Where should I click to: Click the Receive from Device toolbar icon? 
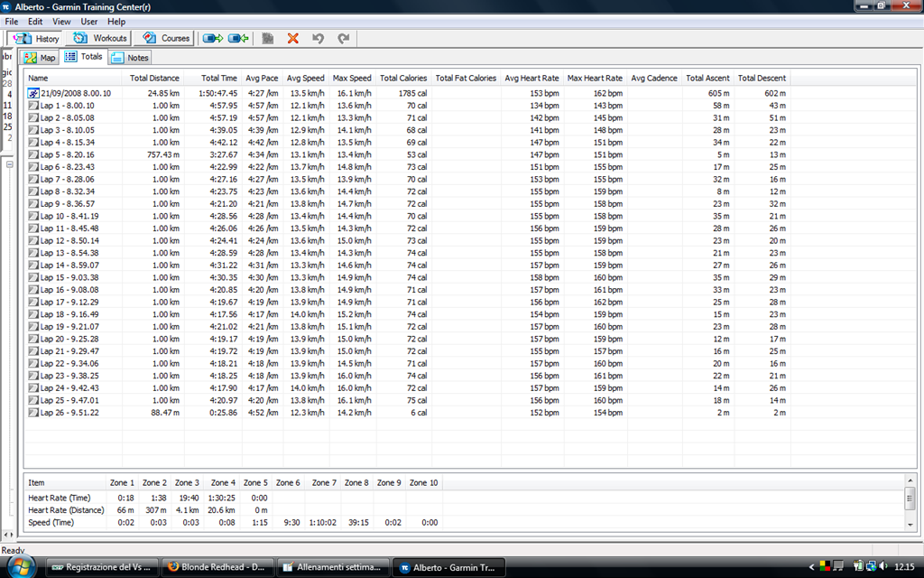click(x=238, y=38)
